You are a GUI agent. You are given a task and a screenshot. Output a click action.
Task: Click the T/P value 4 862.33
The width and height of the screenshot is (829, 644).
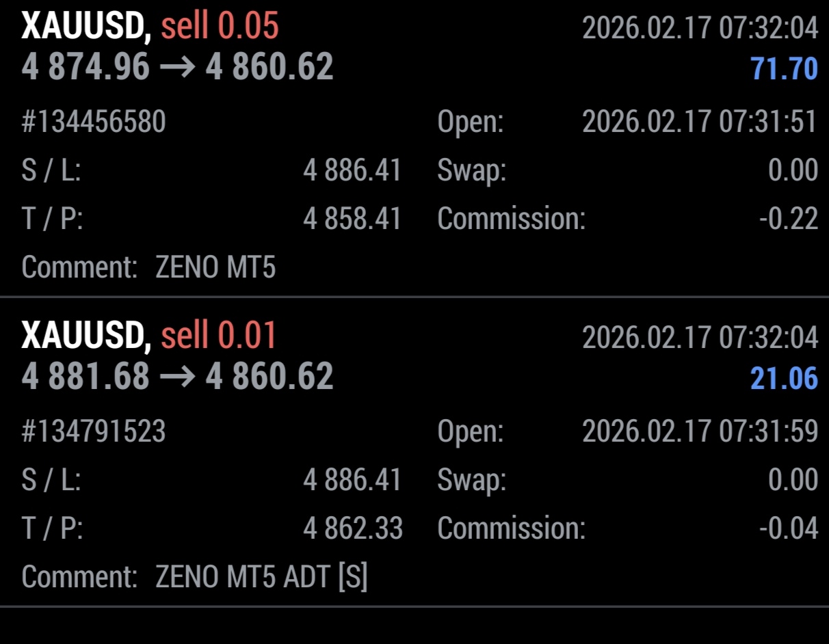(353, 528)
